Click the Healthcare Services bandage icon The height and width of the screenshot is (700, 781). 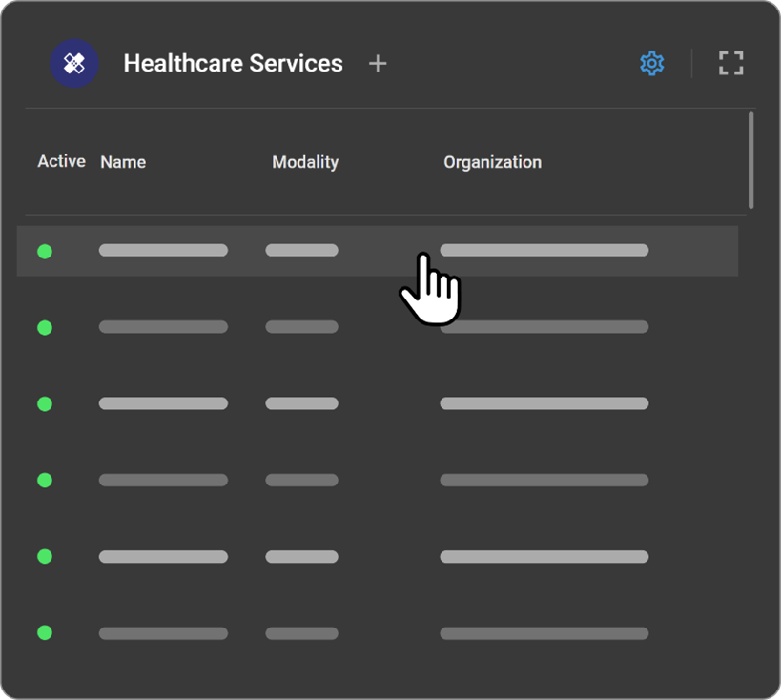coord(74,64)
